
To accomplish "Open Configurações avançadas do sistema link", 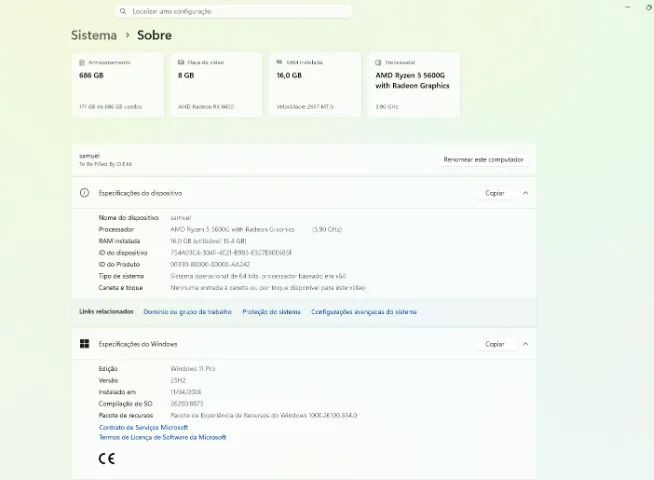I will 364,312.
